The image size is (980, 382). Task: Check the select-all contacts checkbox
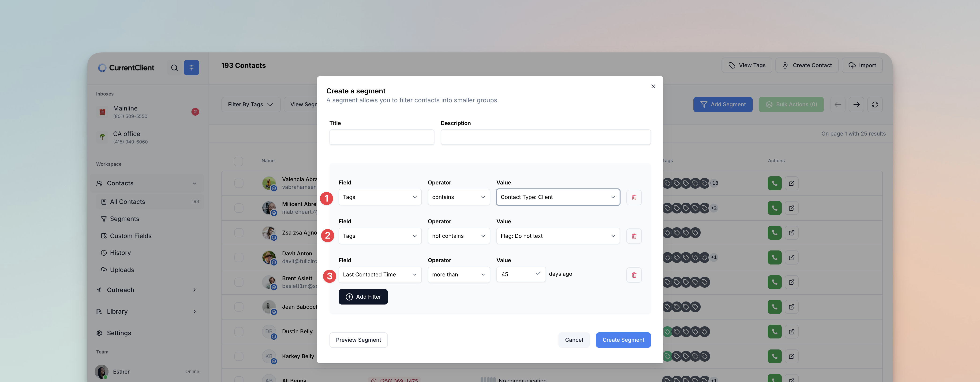point(239,161)
